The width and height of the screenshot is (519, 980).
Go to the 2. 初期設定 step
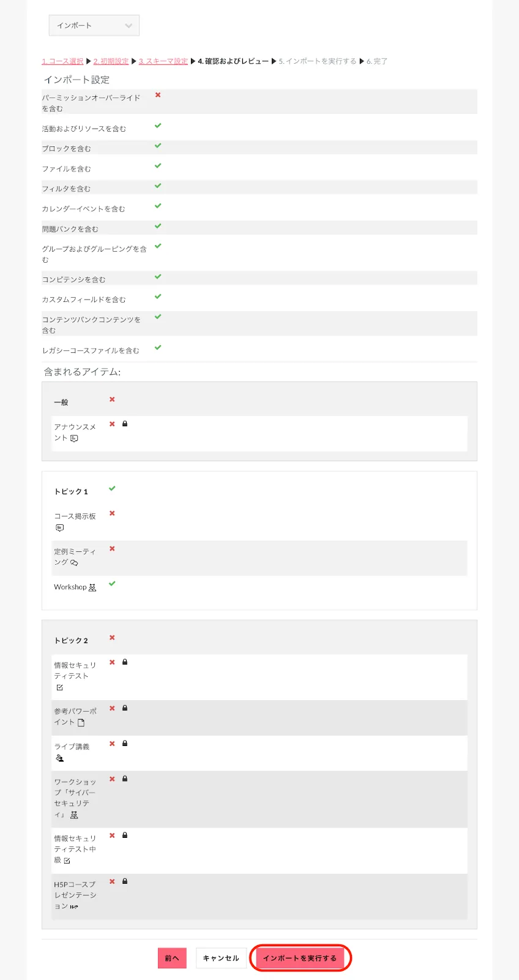pyautogui.click(x=111, y=61)
